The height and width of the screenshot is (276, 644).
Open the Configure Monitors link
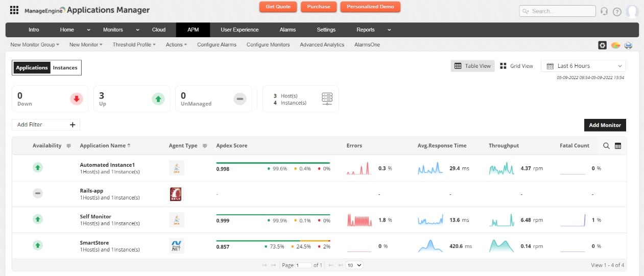coord(268,45)
